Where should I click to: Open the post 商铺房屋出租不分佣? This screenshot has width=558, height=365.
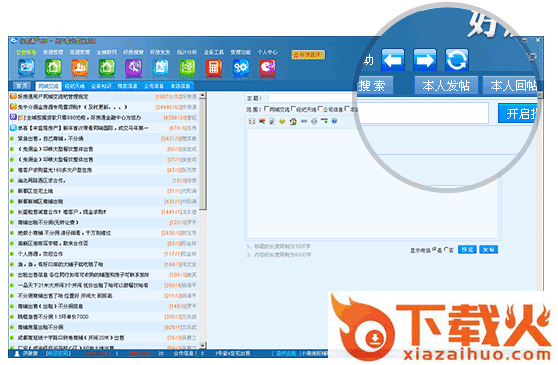point(41,327)
